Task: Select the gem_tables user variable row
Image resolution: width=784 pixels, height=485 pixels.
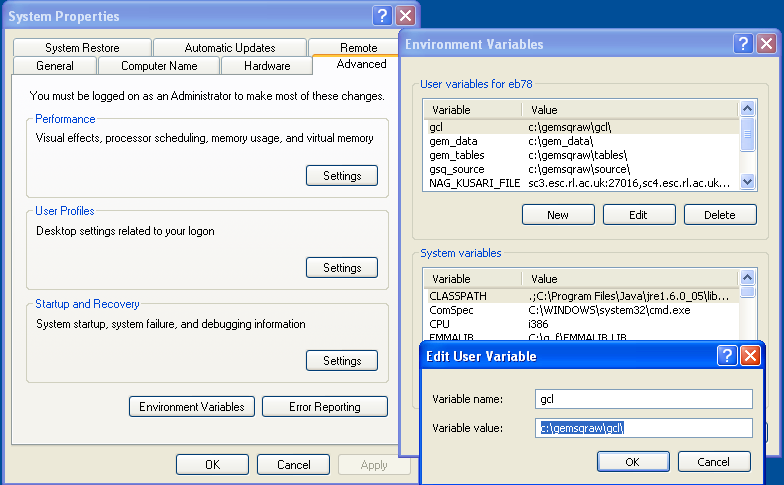Action: coord(582,155)
